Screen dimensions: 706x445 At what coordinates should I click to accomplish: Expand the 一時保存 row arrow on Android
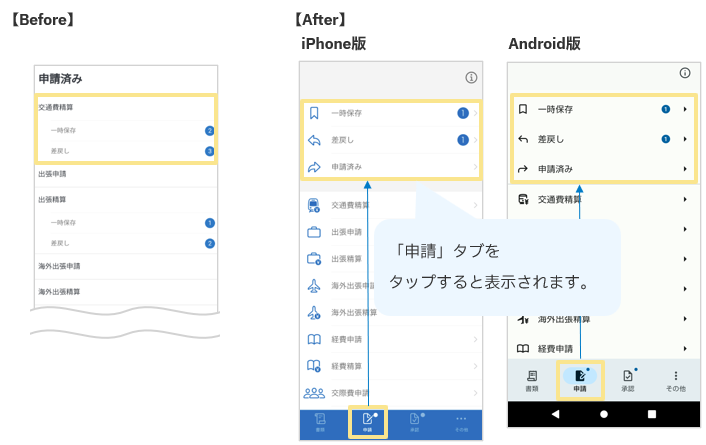coord(685,109)
